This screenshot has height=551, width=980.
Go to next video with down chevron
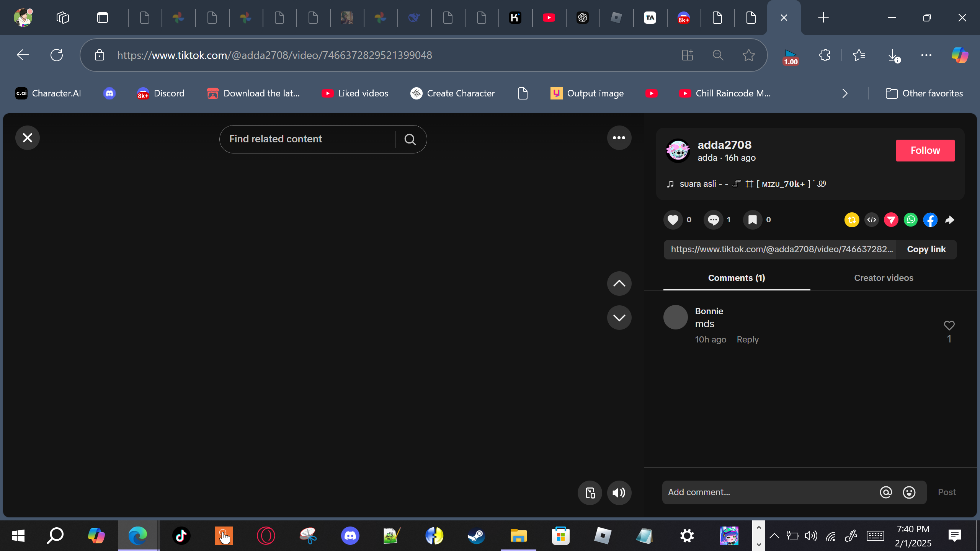point(619,318)
